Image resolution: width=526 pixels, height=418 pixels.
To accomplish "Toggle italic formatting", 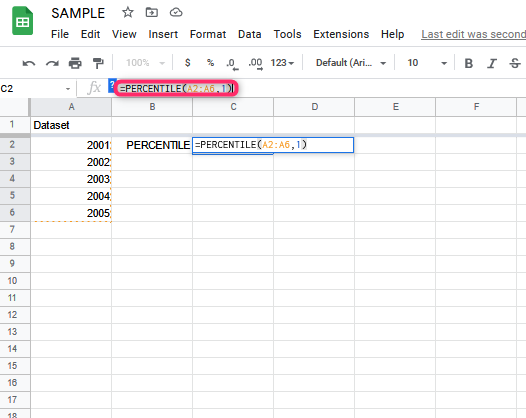I will pos(492,63).
